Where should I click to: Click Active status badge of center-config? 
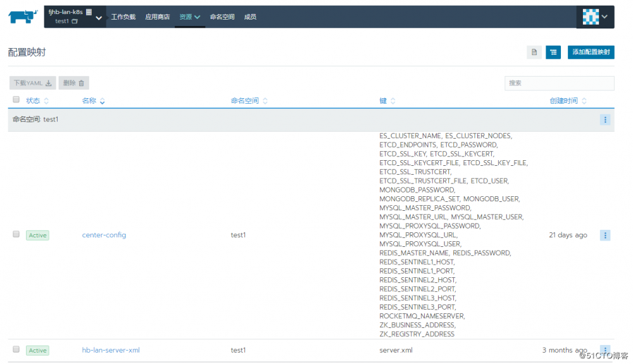[37, 235]
